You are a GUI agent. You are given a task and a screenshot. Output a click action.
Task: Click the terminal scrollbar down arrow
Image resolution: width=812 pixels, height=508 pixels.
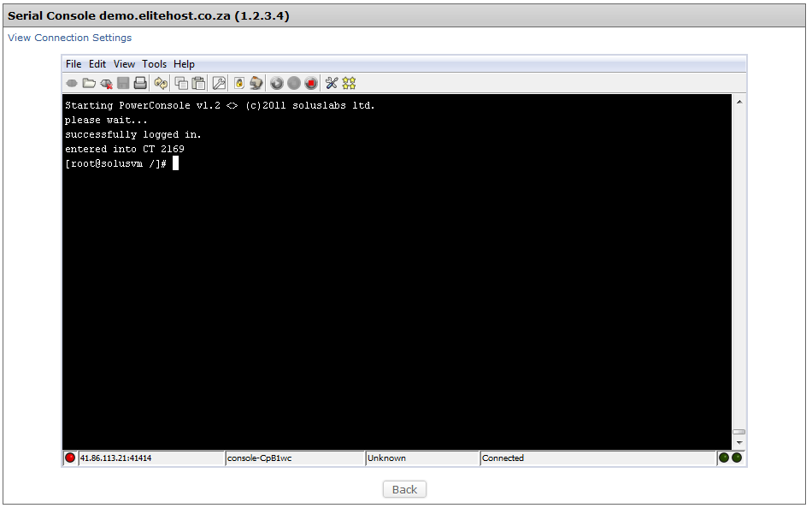(739, 443)
